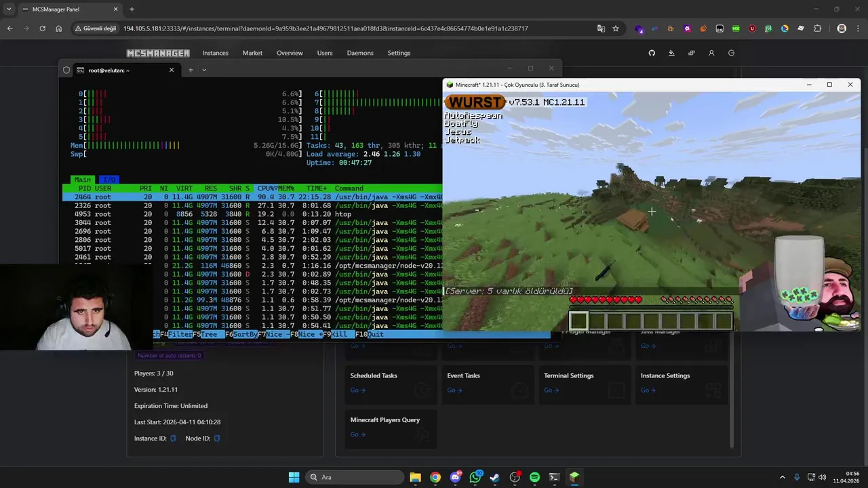The image size is (868, 488).
Task: Switch to the htop Main tab
Action: pyautogui.click(x=82, y=180)
